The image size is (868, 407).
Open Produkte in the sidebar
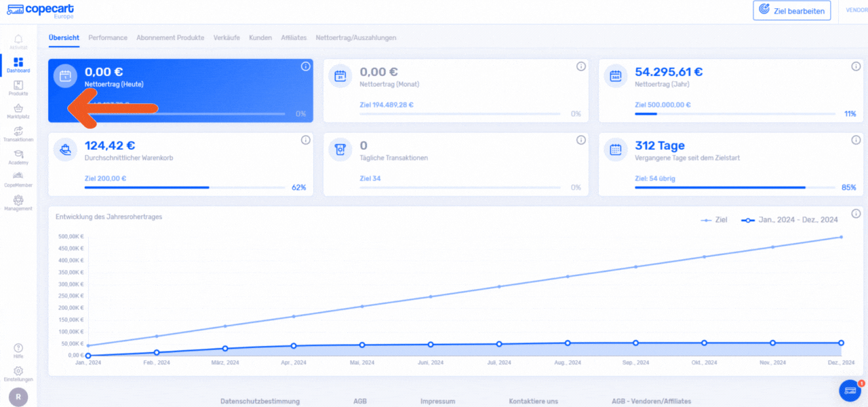pos(18,88)
